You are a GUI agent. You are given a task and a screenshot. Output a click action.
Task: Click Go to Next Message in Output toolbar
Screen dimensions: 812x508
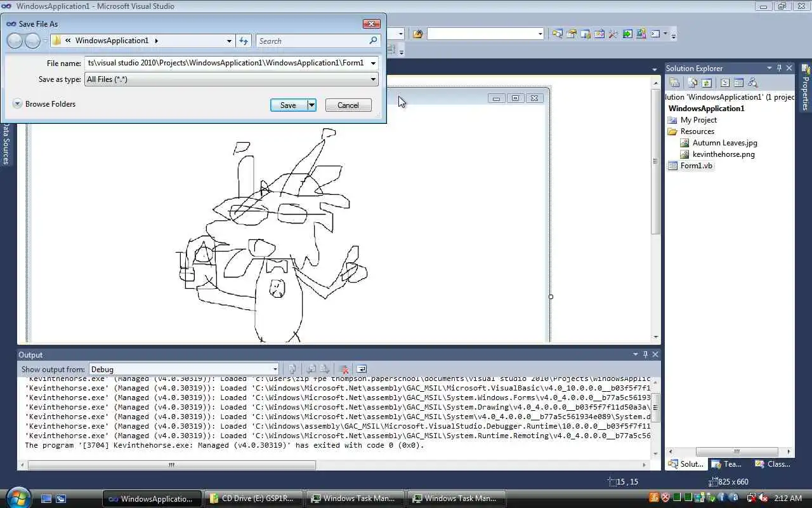(x=325, y=369)
